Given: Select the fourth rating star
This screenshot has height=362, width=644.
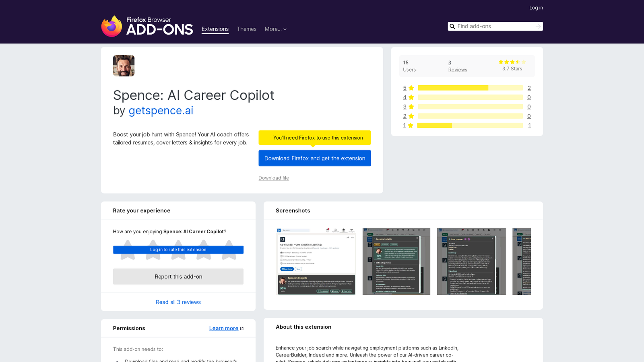Looking at the screenshot, I should pos(204,250).
